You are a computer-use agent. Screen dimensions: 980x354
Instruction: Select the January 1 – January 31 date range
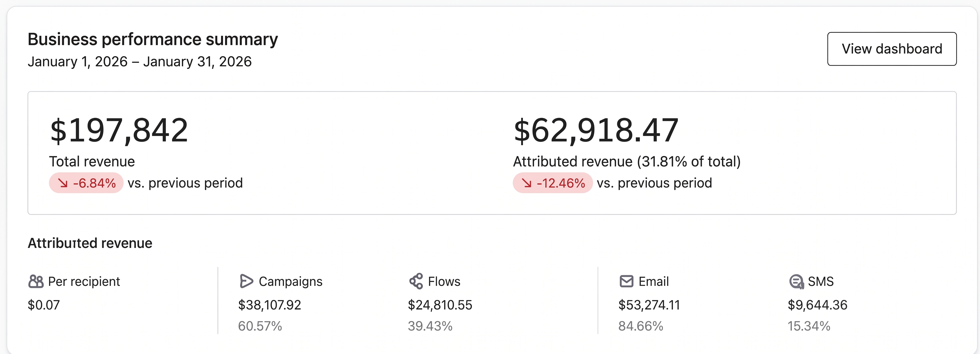[140, 61]
